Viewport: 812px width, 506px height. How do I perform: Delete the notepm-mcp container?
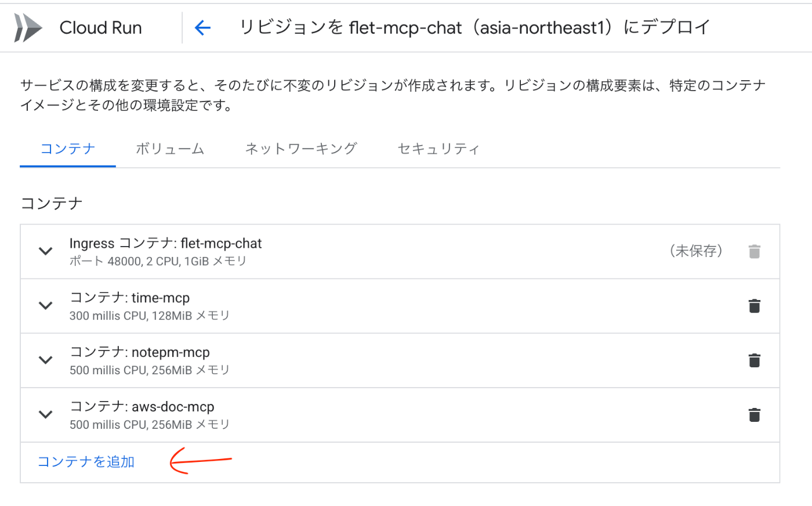pos(754,360)
